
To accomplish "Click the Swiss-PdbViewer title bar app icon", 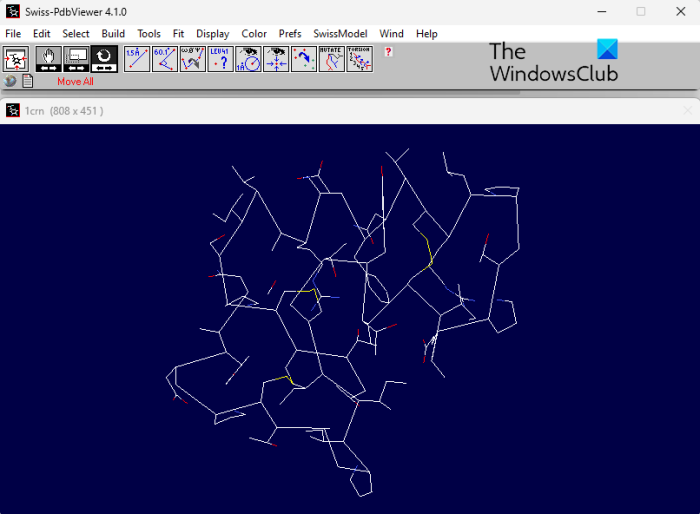I will (12, 12).
